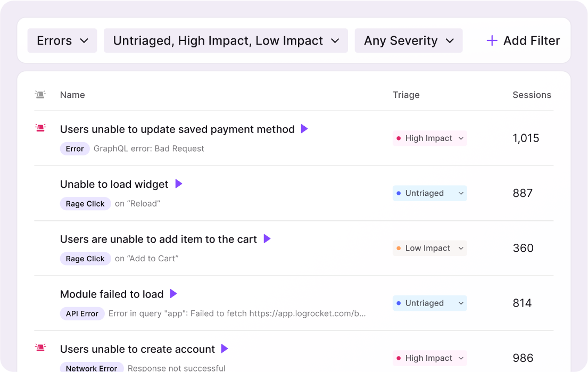
Task: Play session for Unable to load widget
Action: click(x=179, y=184)
